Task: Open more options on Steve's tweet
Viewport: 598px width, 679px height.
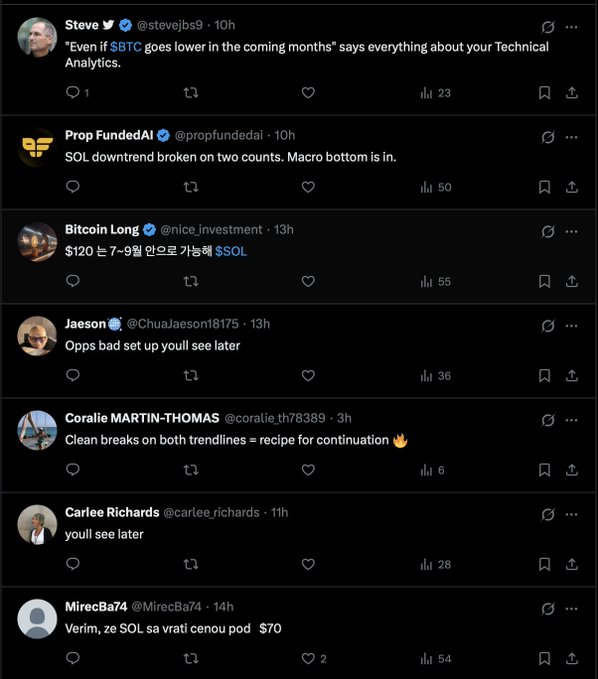Action: point(571,27)
